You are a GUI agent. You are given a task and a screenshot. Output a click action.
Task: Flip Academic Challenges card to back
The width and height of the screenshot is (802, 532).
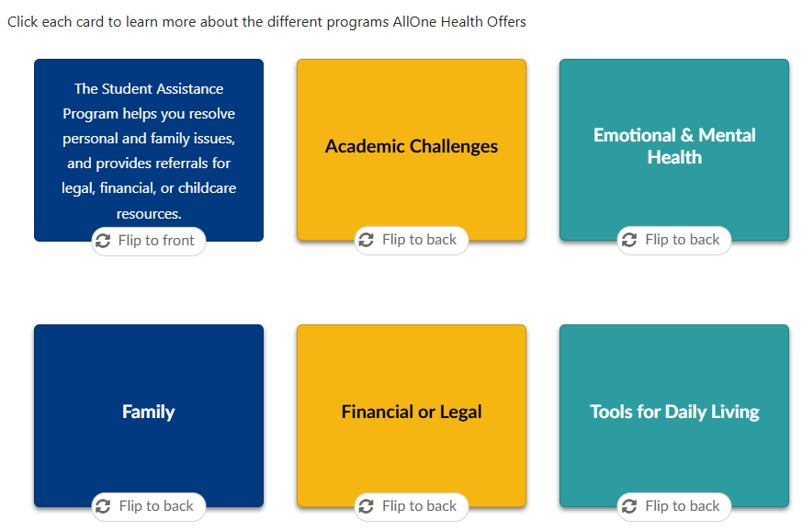pos(412,240)
